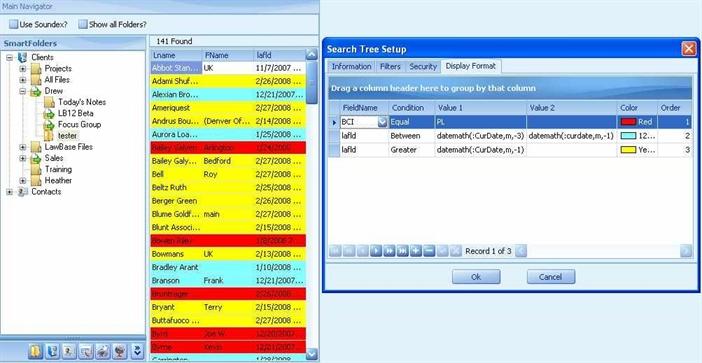Click the datemath(:curdate,m,-1) Value 2 cell
Screen dimensions: 702x363
pyautogui.click(x=572, y=136)
